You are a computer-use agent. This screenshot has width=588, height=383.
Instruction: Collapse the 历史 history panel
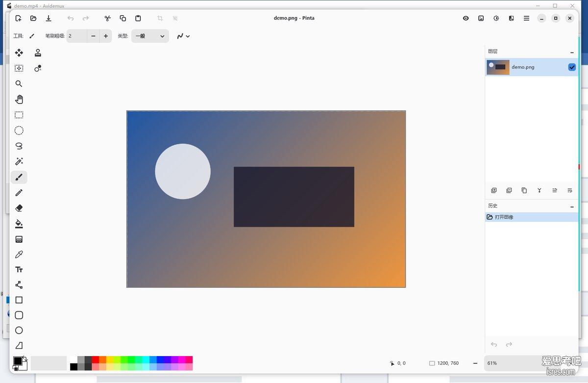click(x=572, y=206)
